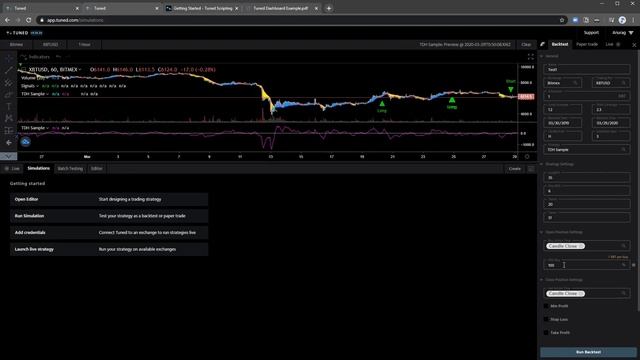The width and height of the screenshot is (640, 360).
Task: Remove the exit Candle Close chip
Action: [582, 293]
